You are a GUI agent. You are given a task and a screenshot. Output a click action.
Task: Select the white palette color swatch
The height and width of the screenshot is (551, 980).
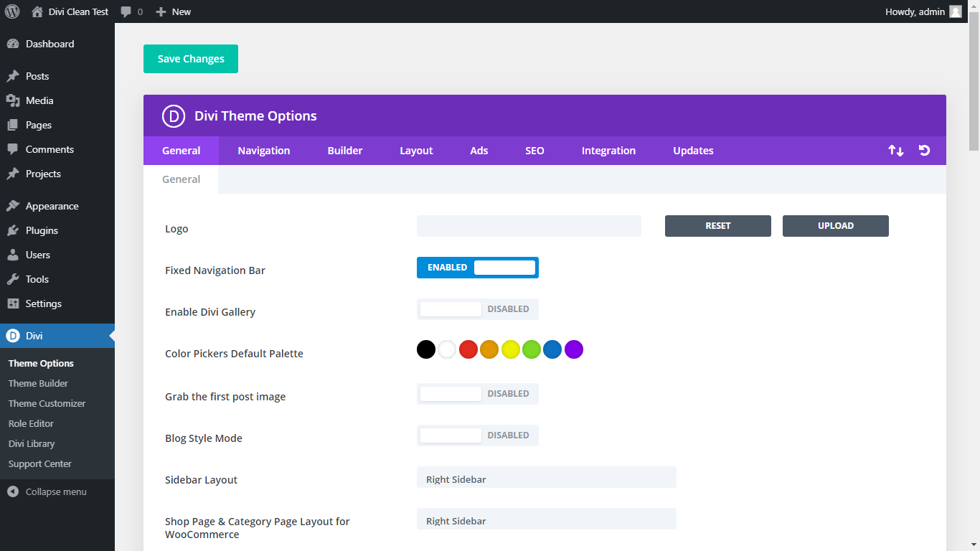(447, 349)
